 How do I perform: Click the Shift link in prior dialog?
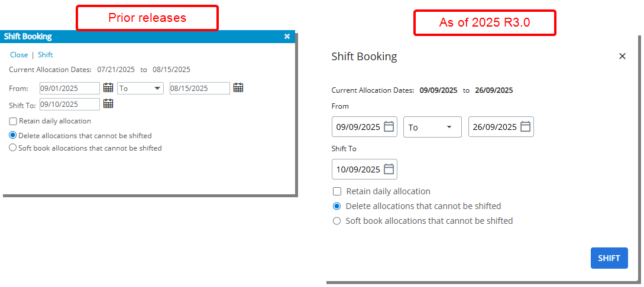point(45,55)
